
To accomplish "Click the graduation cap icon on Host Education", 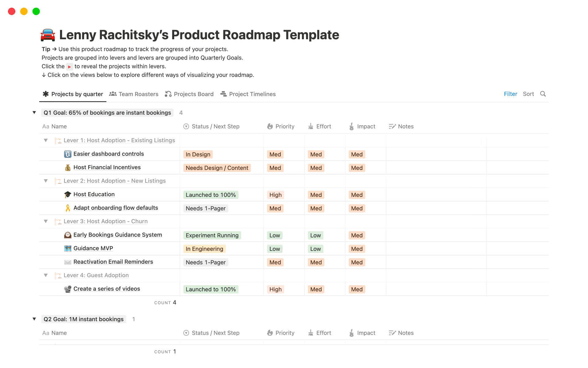I will [x=67, y=194].
